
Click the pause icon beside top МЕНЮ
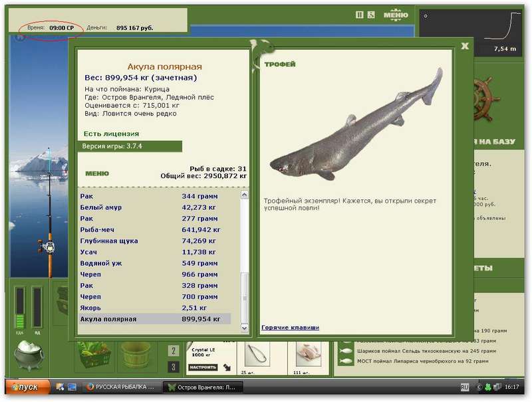coord(359,15)
